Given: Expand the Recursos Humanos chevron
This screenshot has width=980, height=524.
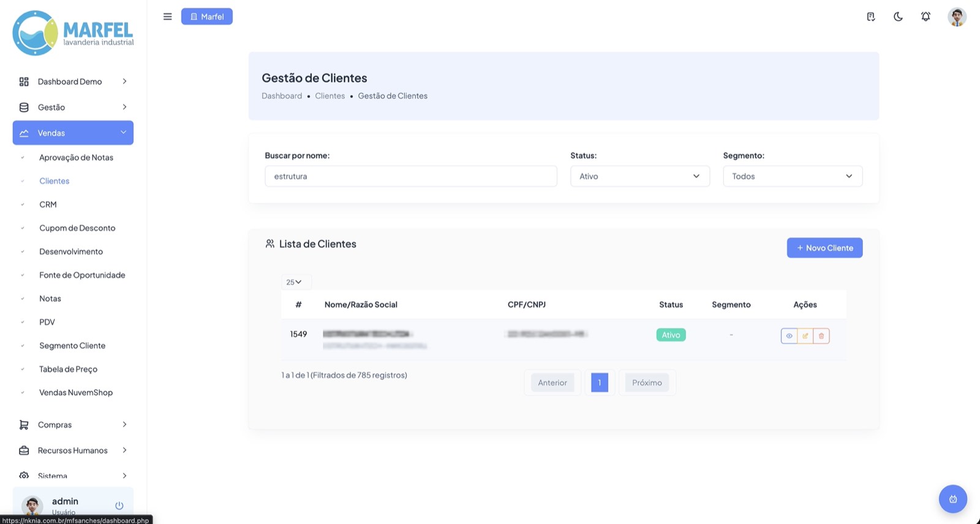Looking at the screenshot, I should tap(124, 451).
